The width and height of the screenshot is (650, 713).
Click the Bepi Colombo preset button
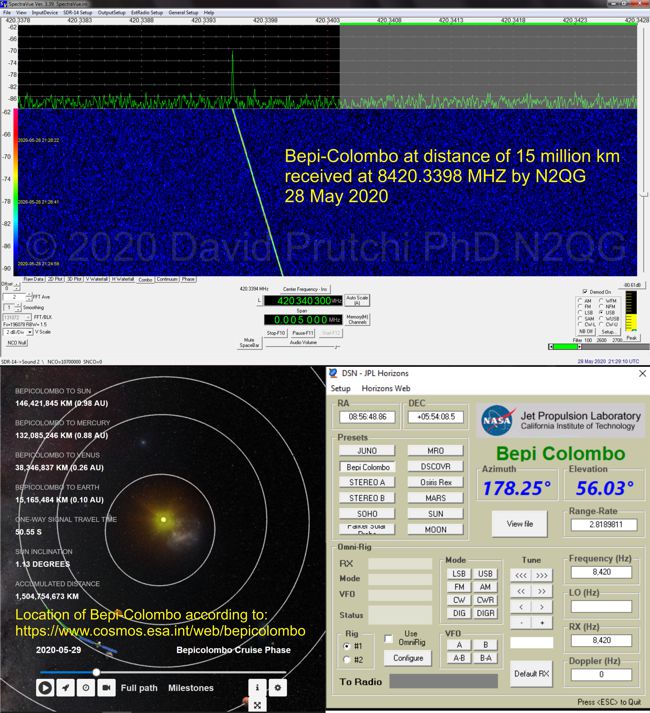pyautogui.click(x=368, y=467)
